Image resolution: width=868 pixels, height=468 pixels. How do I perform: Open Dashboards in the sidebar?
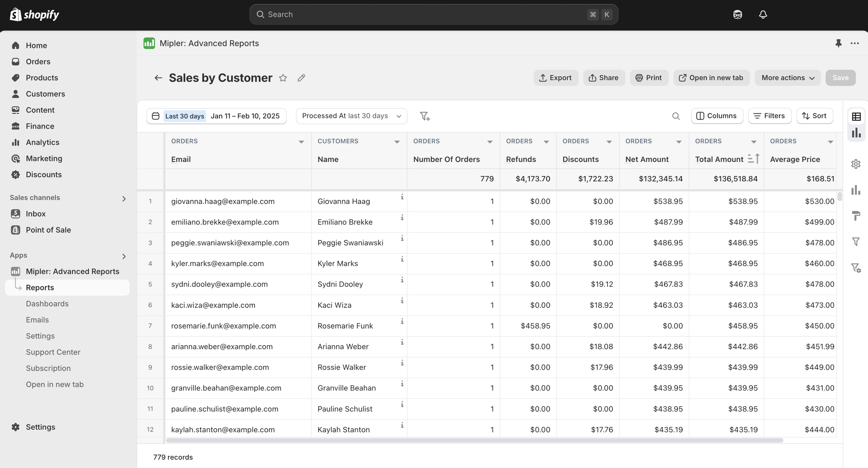coord(47,303)
